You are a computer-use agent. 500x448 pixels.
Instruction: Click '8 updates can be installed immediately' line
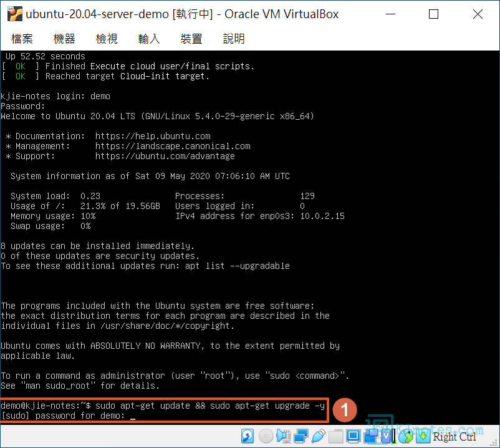(x=98, y=246)
